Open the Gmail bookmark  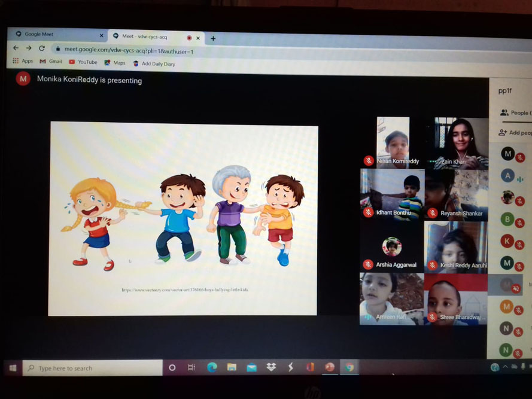(51, 62)
